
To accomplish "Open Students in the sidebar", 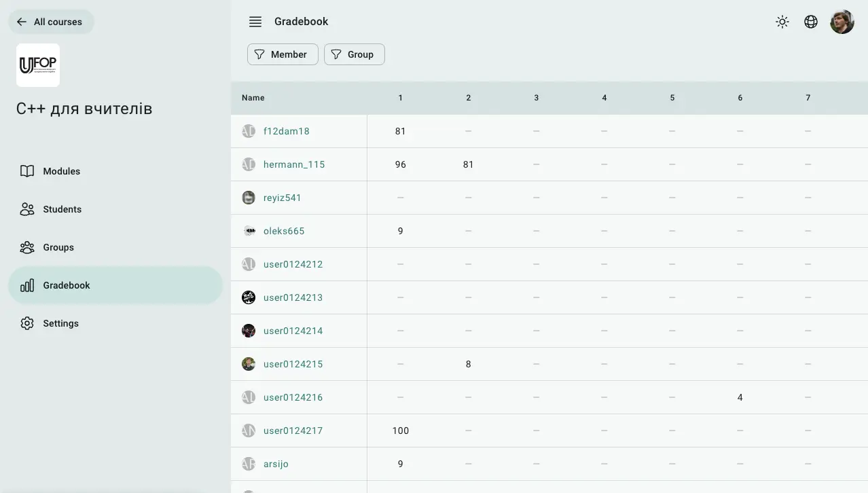I will pos(62,209).
